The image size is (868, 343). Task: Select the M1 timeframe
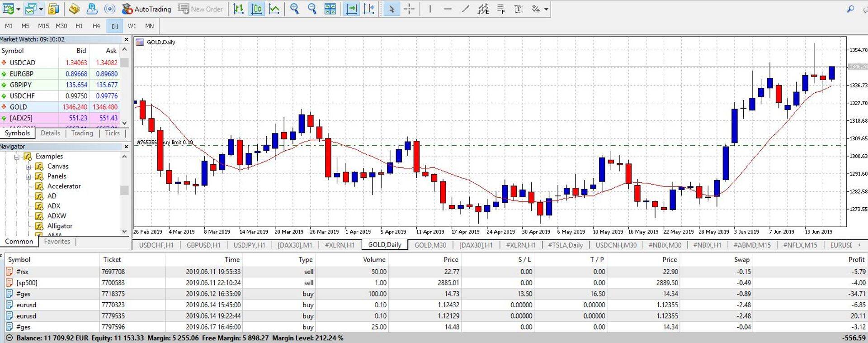[9, 26]
